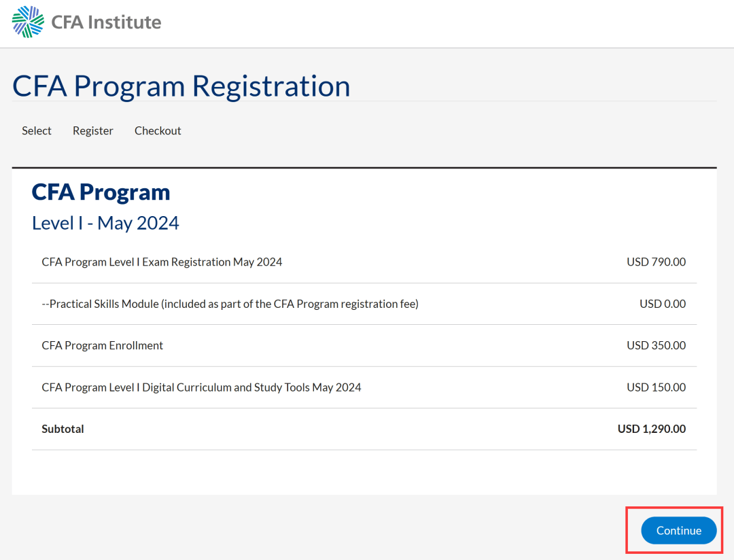The width and height of the screenshot is (734, 560).
Task: Click the CFA Institute wordmark text
Action: 106,22
